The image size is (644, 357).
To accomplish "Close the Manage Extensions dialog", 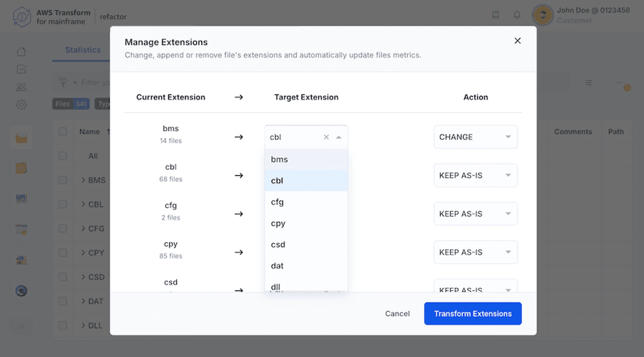I will tap(517, 41).
